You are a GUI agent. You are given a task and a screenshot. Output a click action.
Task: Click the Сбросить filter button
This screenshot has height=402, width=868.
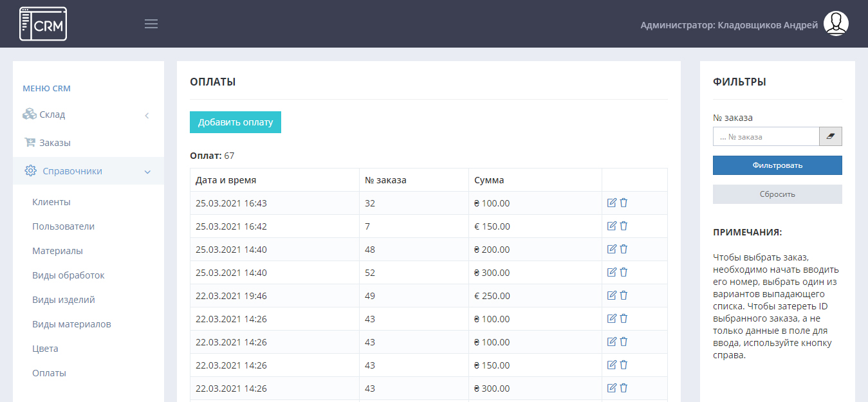pos(777,194)
